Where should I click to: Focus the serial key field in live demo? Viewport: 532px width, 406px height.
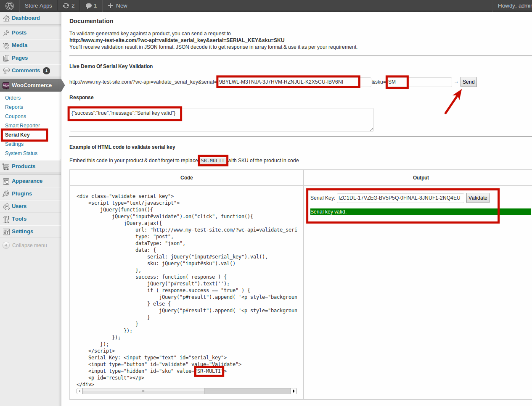click(294, 82)
